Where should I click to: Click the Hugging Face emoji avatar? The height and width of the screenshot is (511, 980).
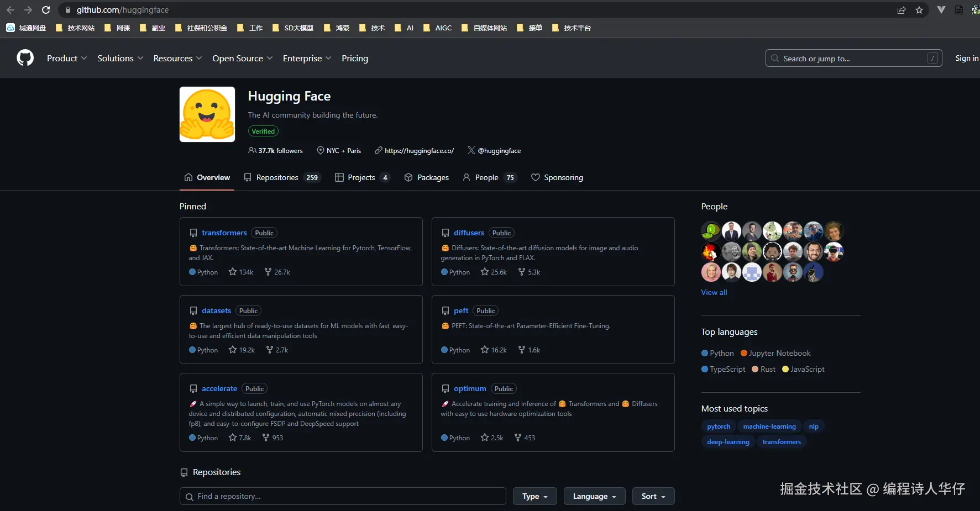click(207, 114)
